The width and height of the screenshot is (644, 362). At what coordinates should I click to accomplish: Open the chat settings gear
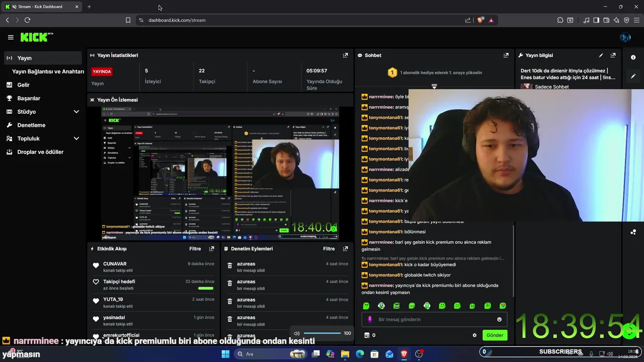point(474,335)
